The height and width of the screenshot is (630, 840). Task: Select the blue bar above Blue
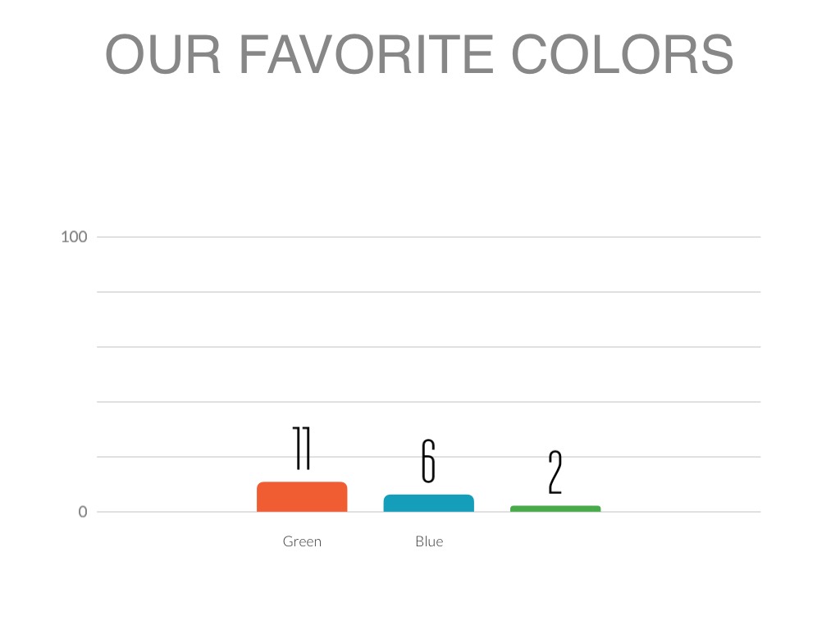428,503
